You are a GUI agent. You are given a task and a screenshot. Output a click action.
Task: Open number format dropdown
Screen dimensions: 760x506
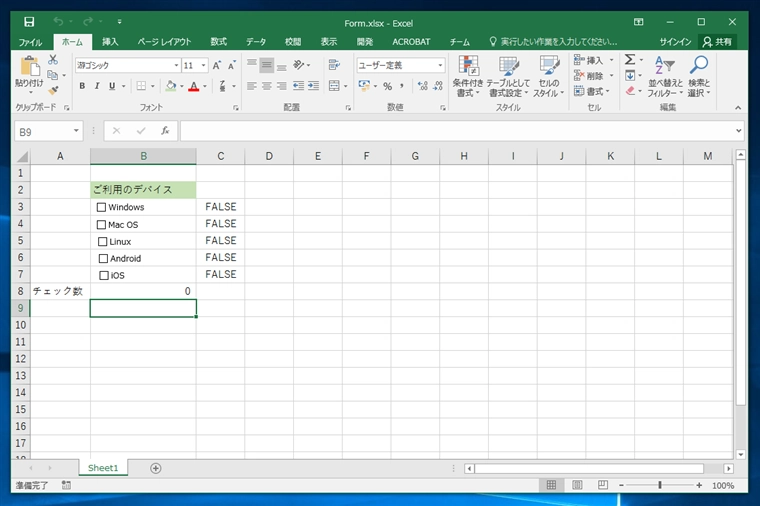click(x=440, y=65)
